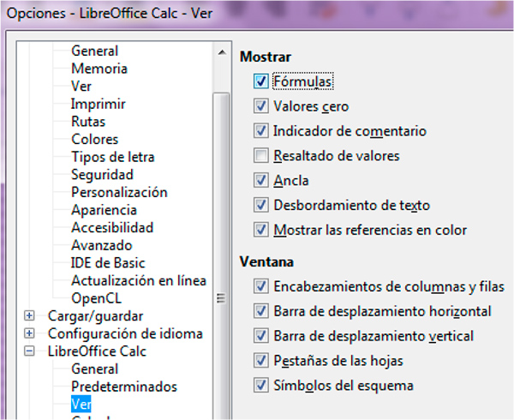Toggle Pestañas de las hojas checkbox
The width and height of the screenshot is (514, 420).
pyautogui.click(x=261, y=360)
